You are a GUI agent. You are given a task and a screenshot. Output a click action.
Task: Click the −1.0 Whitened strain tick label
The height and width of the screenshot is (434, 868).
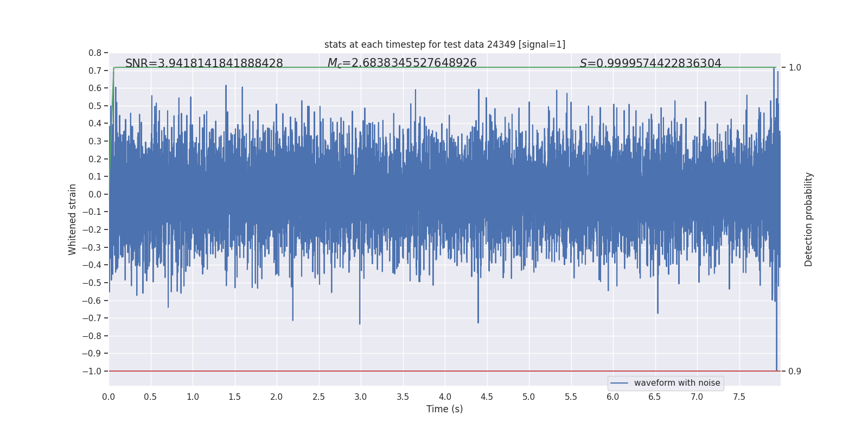[92, 371]
